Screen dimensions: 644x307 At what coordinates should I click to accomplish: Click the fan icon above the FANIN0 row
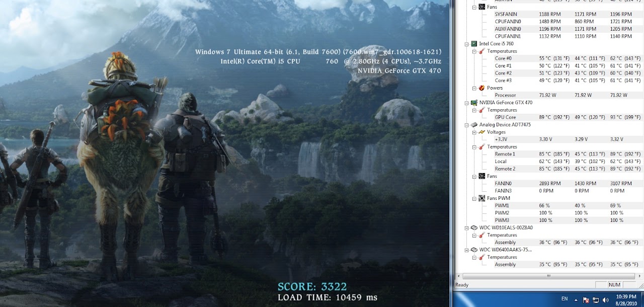pos(482,176)
